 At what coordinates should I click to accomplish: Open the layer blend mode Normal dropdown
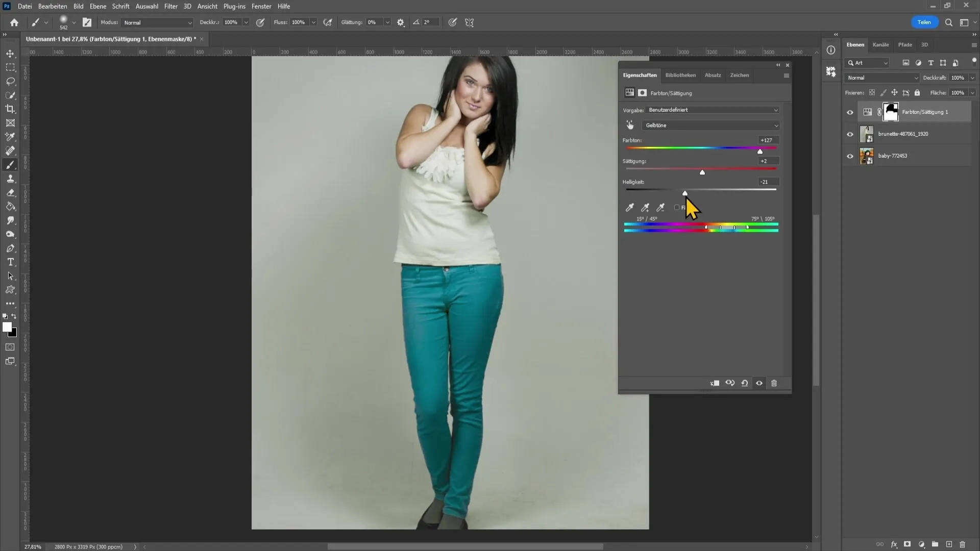tap(882, 78)
